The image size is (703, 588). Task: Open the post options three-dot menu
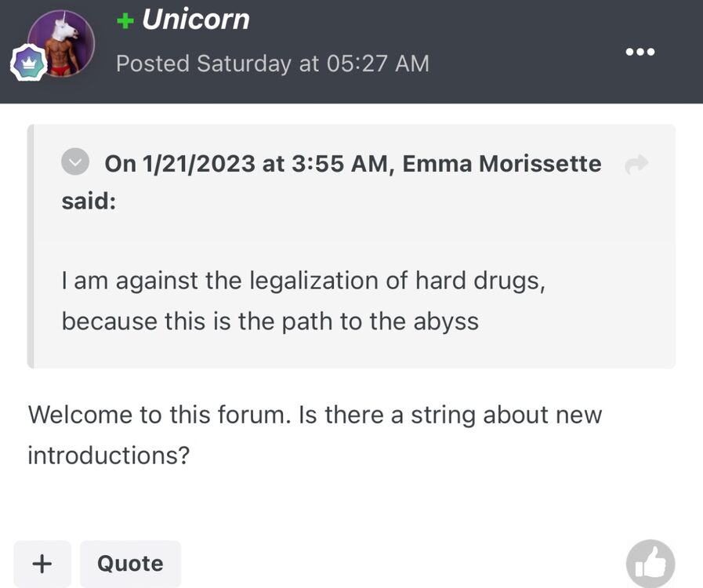(x=640, y=52)
